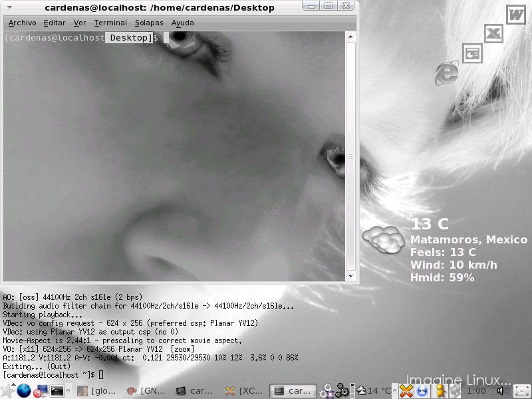Click the Wind: 10 km/h text

pyautogui.click(x=454, y=265)
